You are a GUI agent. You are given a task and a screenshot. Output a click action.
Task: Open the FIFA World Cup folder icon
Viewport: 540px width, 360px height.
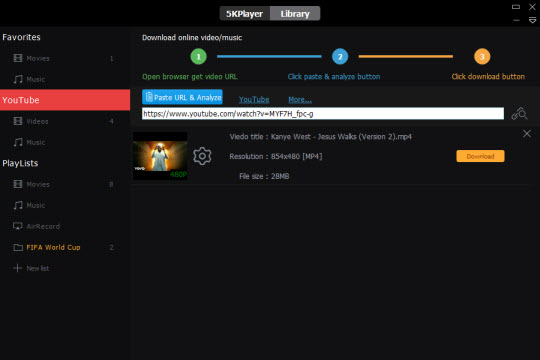click(18, 247)
